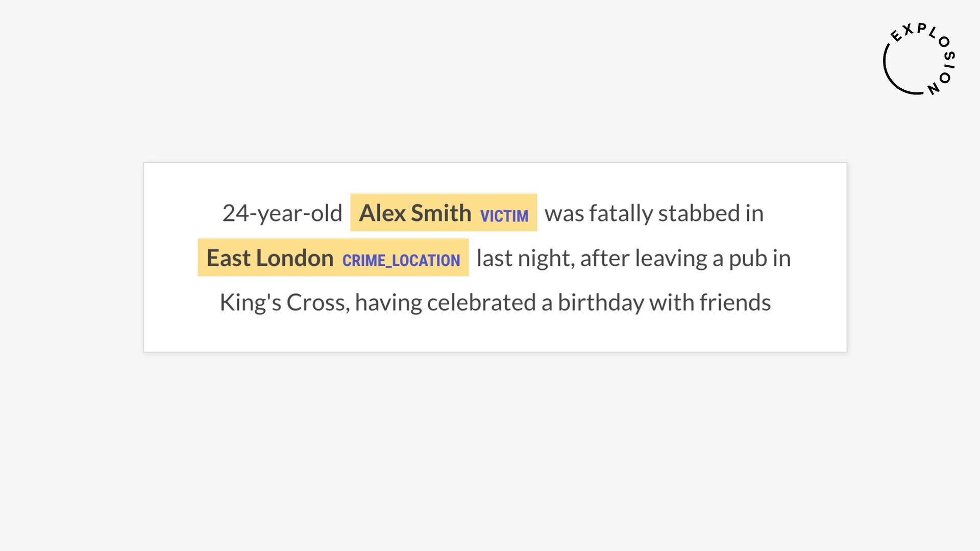
Task: Click the text "King's Cross"
Action: [284, 303]
